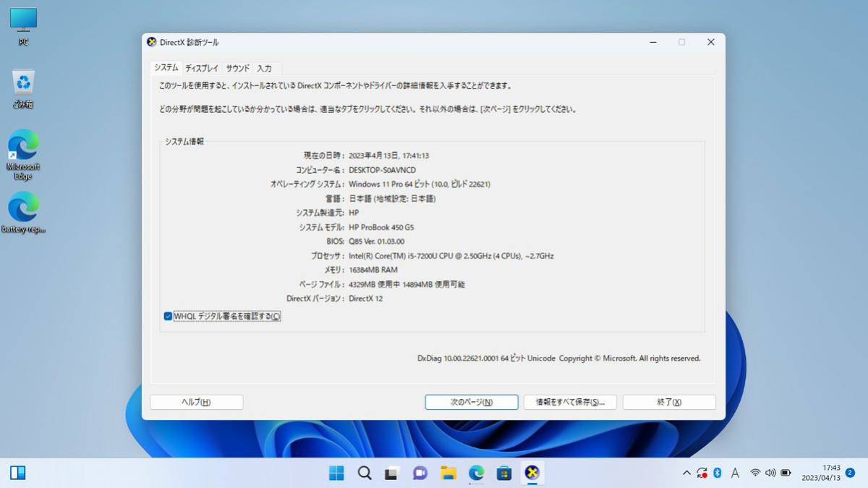The width and height of the screenshot is (868, 488).
Task: Select the Microsoft Edge desktop shortcut
Action: point(23,154)
